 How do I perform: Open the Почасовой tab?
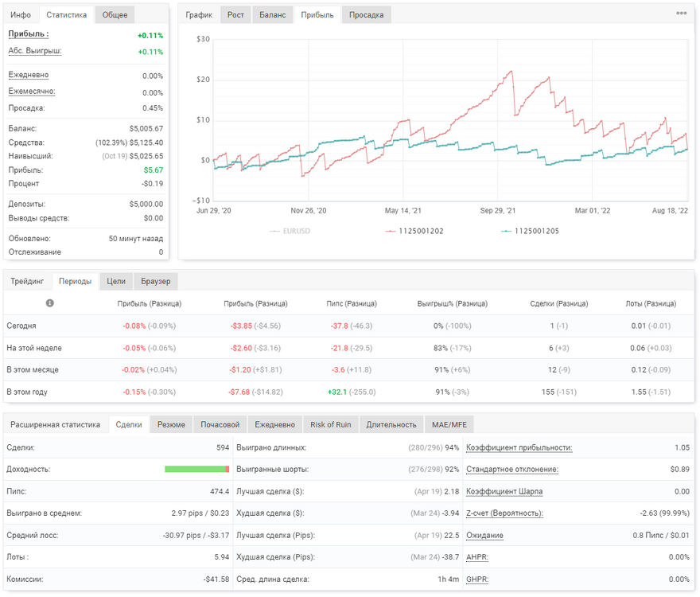click(220, 424)
